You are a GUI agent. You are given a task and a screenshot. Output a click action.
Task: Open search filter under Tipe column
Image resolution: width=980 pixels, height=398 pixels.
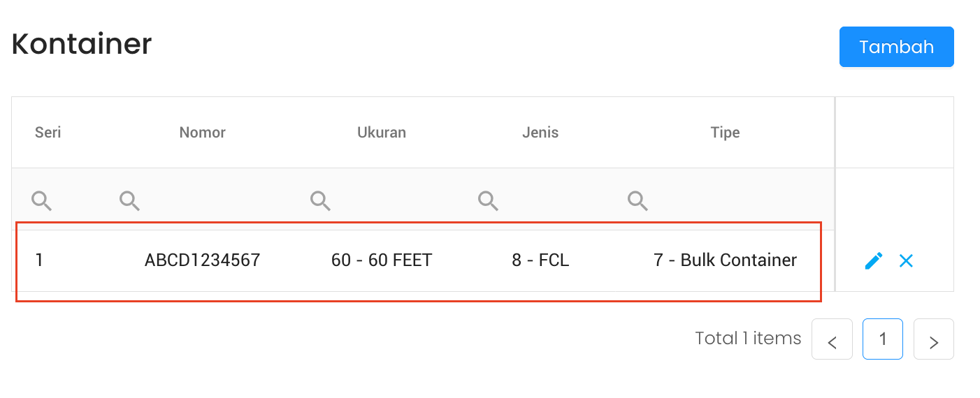pos(637,201)
